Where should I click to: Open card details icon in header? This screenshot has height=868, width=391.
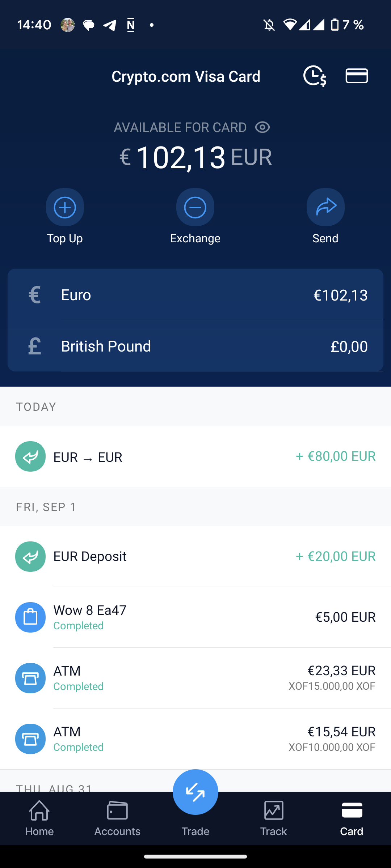click(x=357, y=76)
